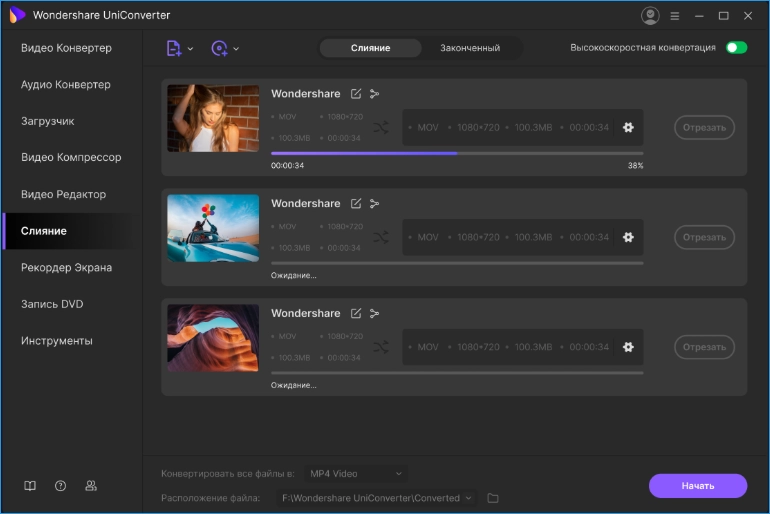Open the MP4 Video format dropdown
Viewport: 770px width, 514px height.
[x=356, y=474]
